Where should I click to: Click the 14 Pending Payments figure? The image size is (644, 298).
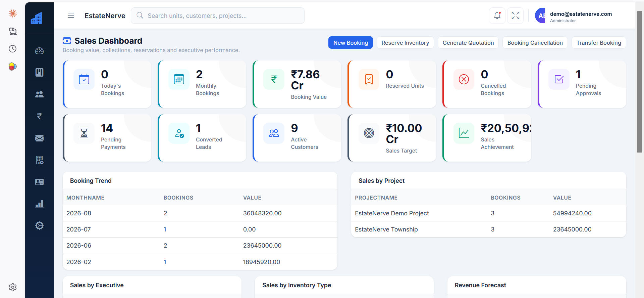tap(107, 128)
